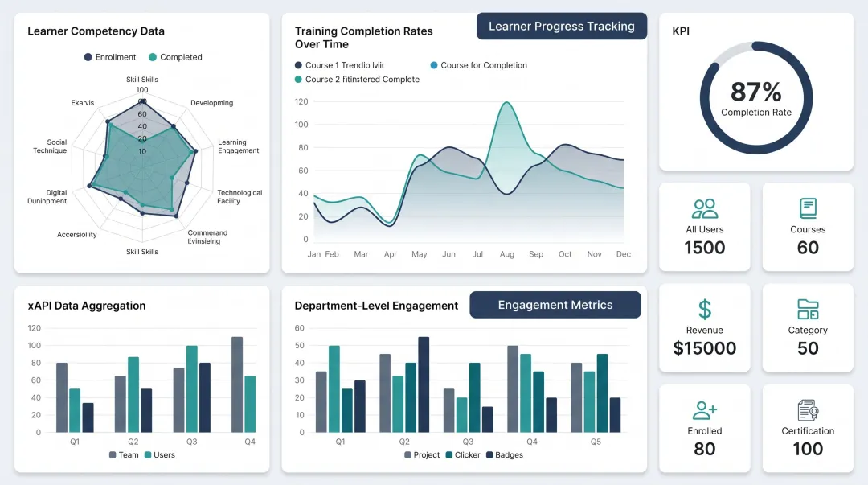Screen dimensions: 868x485
Task: Click the "Learner Competency Data" title
Action: [x=96, y=31]
